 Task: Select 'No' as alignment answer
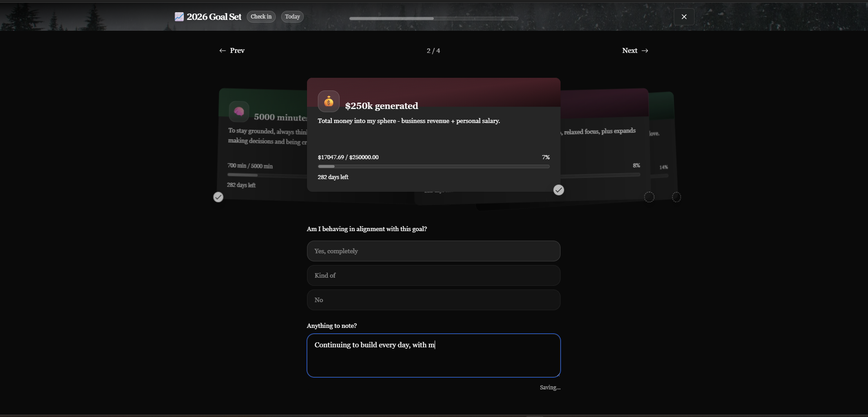tap(433, 300)
